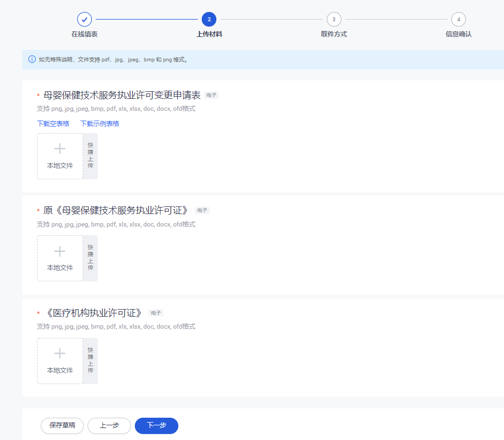The height and width of the screenshot is (440, 504).
Task: Click the notice text 如无特殊说明，文件支持 pdf…
Action: (x=114, y=59)
